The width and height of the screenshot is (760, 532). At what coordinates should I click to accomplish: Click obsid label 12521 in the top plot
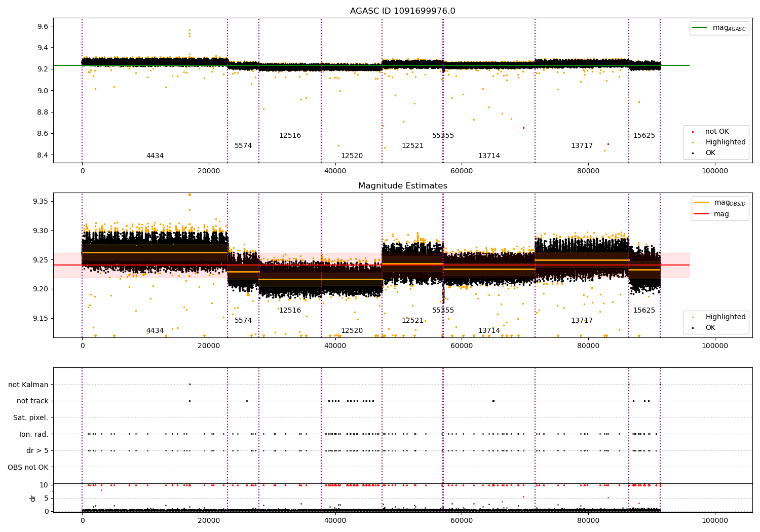[412, 146]
